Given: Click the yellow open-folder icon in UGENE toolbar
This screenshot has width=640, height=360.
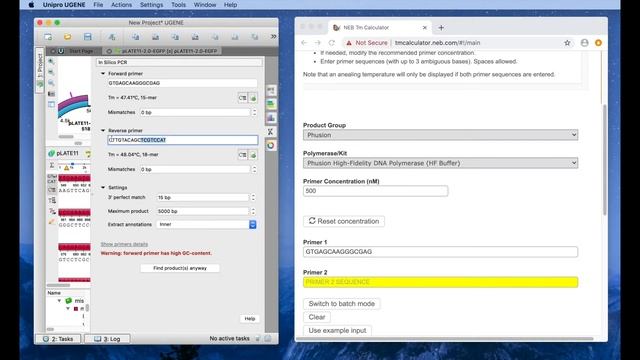Looking at the screenshot, I should point(68,37).
